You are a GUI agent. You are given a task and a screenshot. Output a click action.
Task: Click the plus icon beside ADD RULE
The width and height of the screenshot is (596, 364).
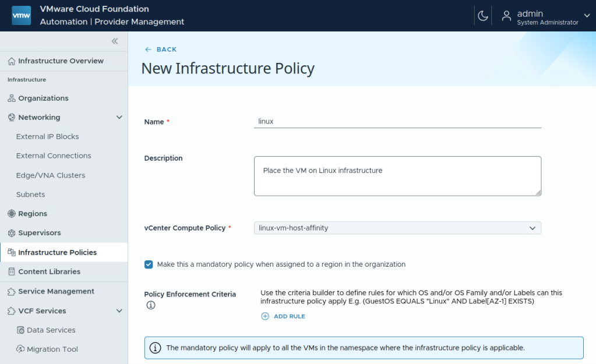[265, 316]
